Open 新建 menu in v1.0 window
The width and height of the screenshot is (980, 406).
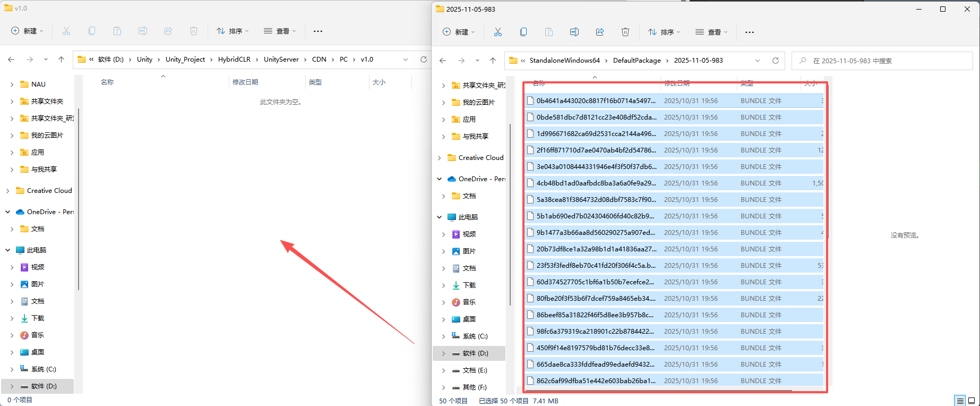(x=27, y=31)
